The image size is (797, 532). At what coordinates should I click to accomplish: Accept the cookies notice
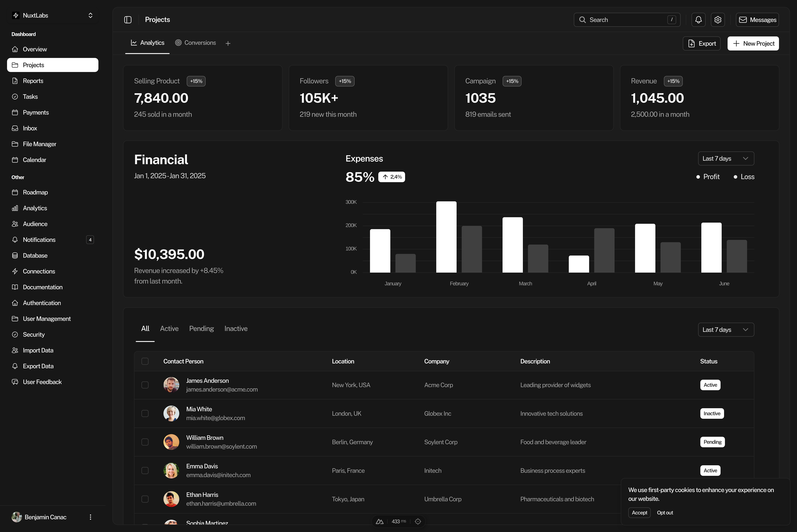click(x=639, y=512)
